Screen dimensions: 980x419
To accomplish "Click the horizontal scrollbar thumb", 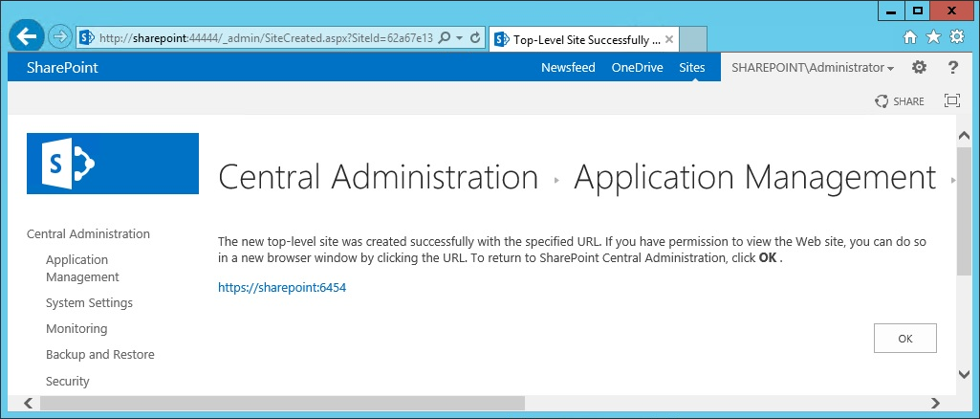I will 282,403.
